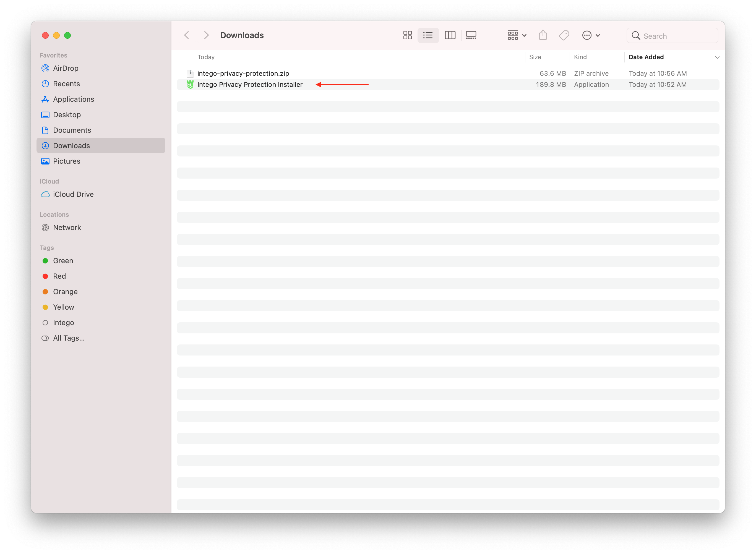Select Intego Privacy Protection Installer row
756x554 pixels.
pos(448,85)
